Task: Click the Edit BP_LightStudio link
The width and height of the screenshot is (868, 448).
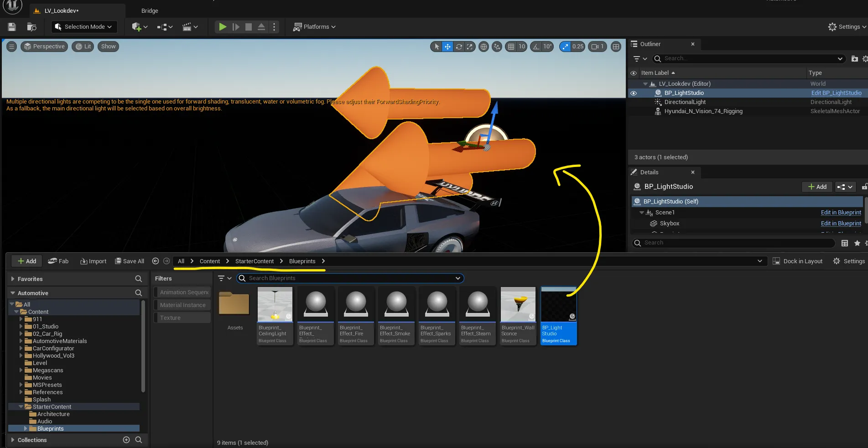Action: (836, 93)
